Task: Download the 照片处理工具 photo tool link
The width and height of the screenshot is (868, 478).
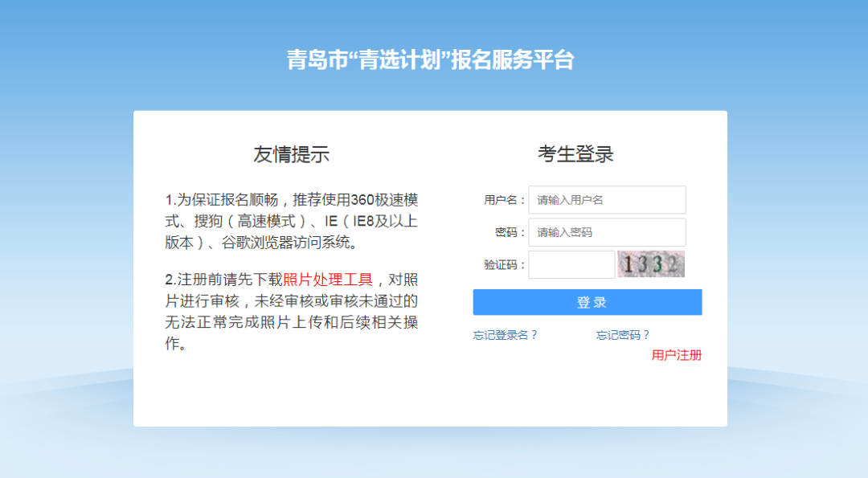Action: tap(328, 280)
